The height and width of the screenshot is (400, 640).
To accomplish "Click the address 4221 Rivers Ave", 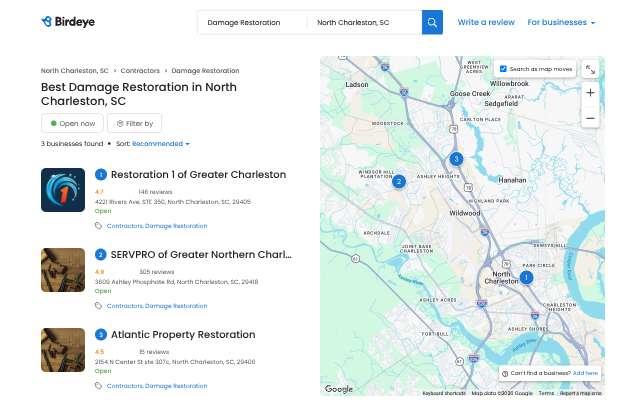I will 173,202.
